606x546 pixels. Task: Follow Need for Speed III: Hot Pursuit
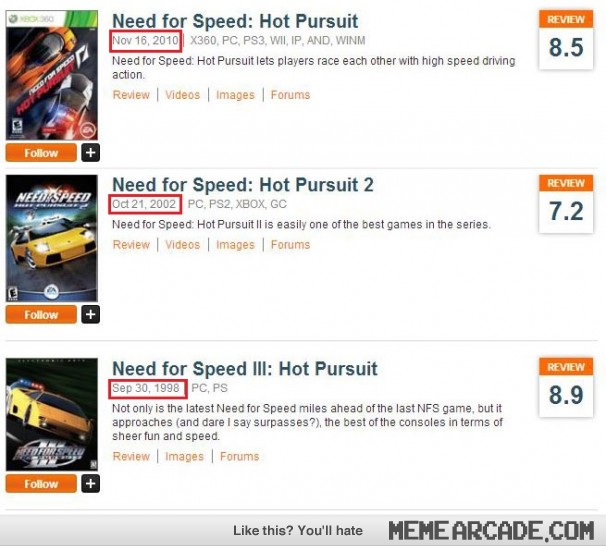(x=41, y=483)
